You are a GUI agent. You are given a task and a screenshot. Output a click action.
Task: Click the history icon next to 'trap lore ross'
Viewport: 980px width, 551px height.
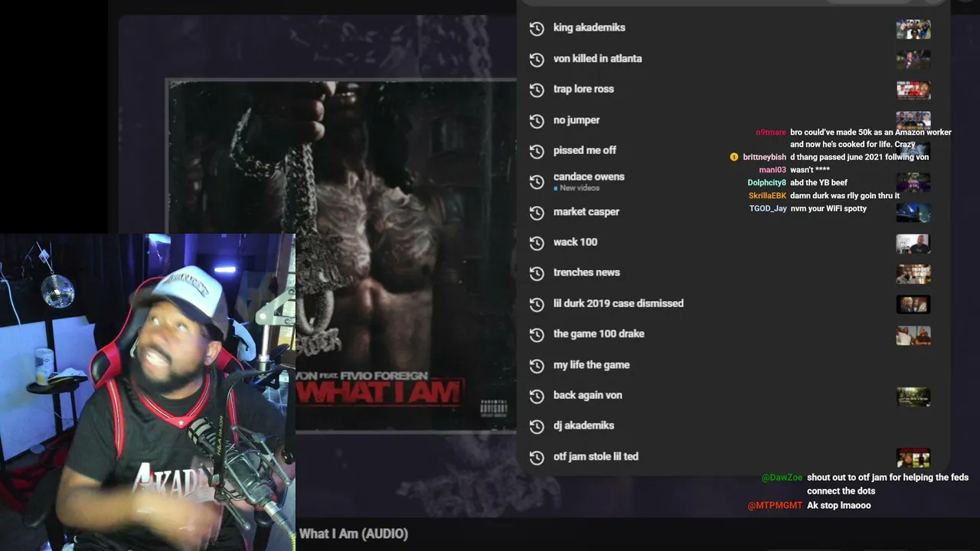537,90
